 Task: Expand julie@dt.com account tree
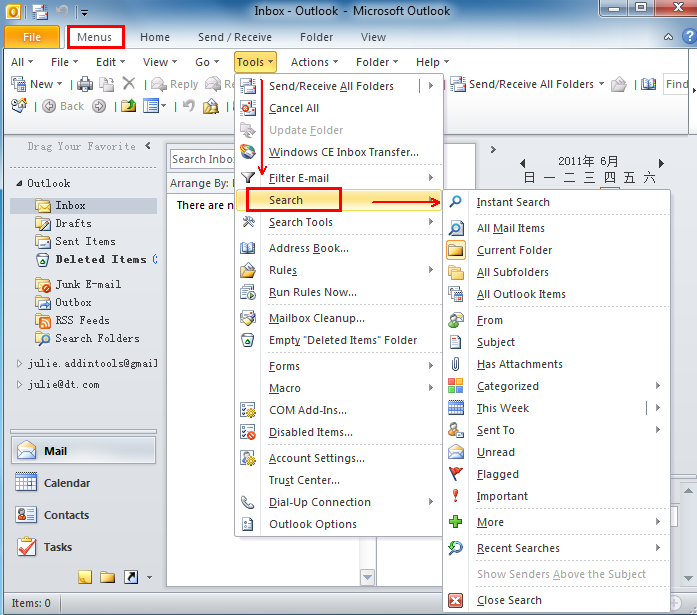point(19,384)
